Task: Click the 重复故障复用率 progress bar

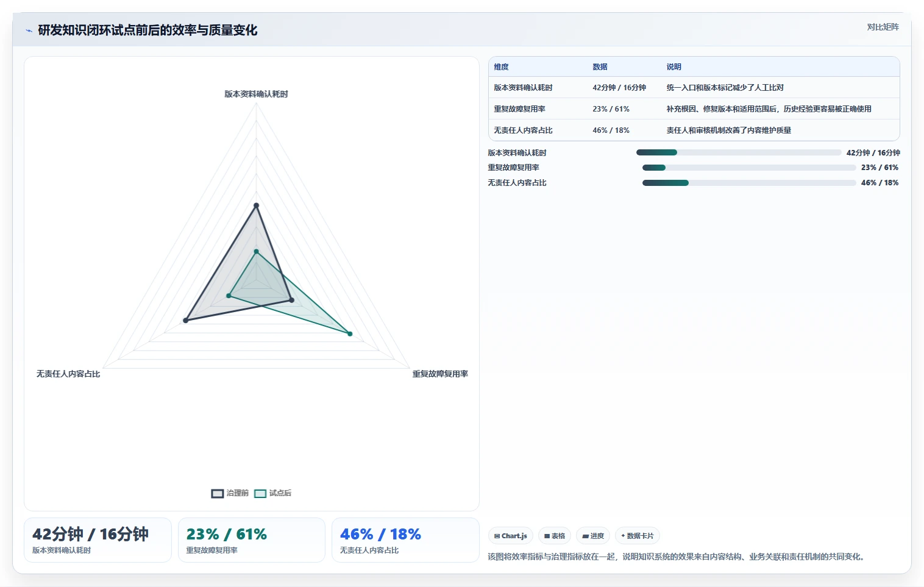Action: (749, 168)
